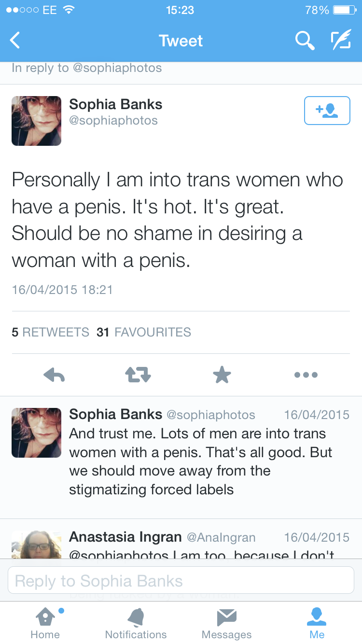Tap the back arrow in header
Image resolution: width=362 pixels, height=644 pixels.
click(x=15, y=41)
